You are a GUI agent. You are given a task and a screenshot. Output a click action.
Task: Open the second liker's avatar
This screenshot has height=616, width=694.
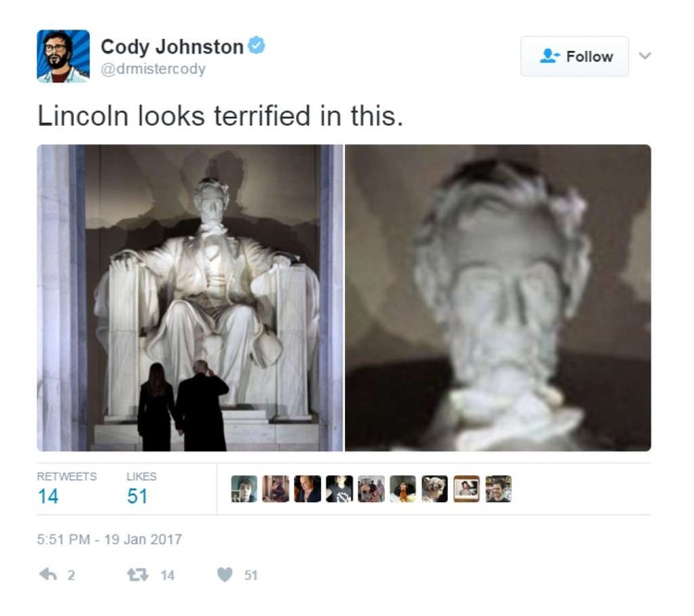pos(276,489)
